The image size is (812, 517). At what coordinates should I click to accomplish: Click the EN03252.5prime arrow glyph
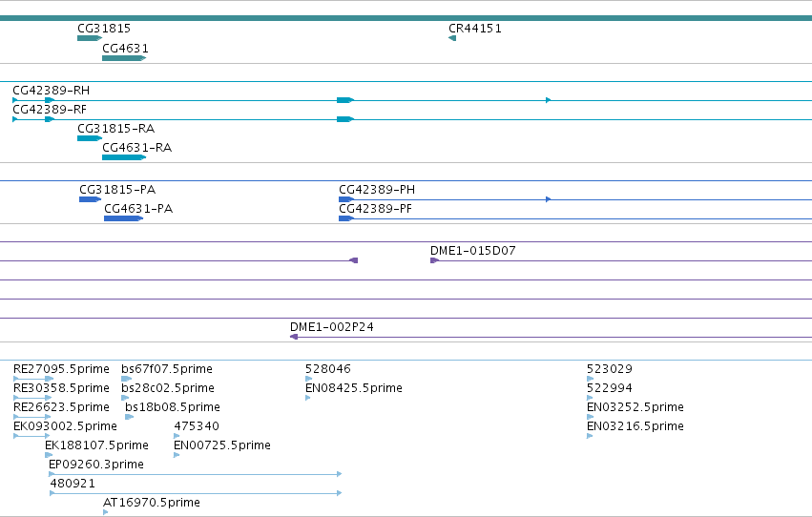pos(590,417)
